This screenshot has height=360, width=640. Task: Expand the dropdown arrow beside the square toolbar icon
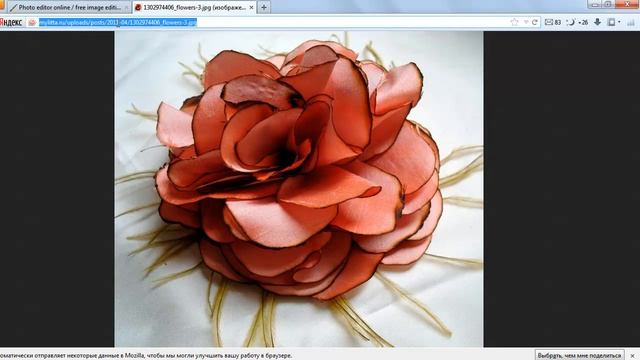(x=619, y=22)
